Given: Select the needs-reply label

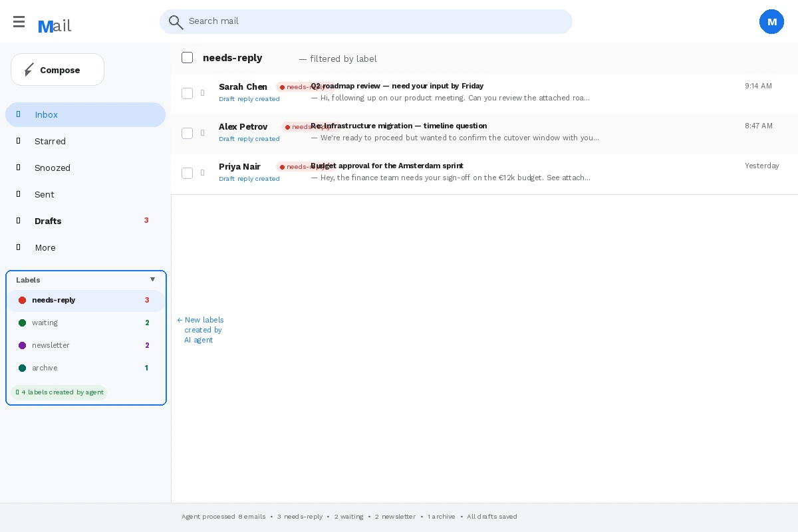Looking at the screenshot, I should tap(54, 300).
